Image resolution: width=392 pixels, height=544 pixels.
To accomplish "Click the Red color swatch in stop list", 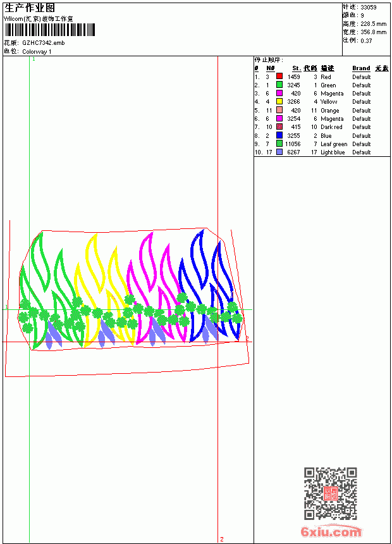I will tap(279, 77).
